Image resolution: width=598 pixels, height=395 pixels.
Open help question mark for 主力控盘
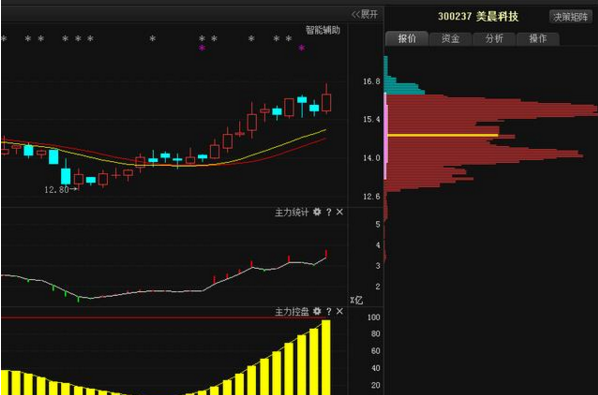(x=328, y=312)
